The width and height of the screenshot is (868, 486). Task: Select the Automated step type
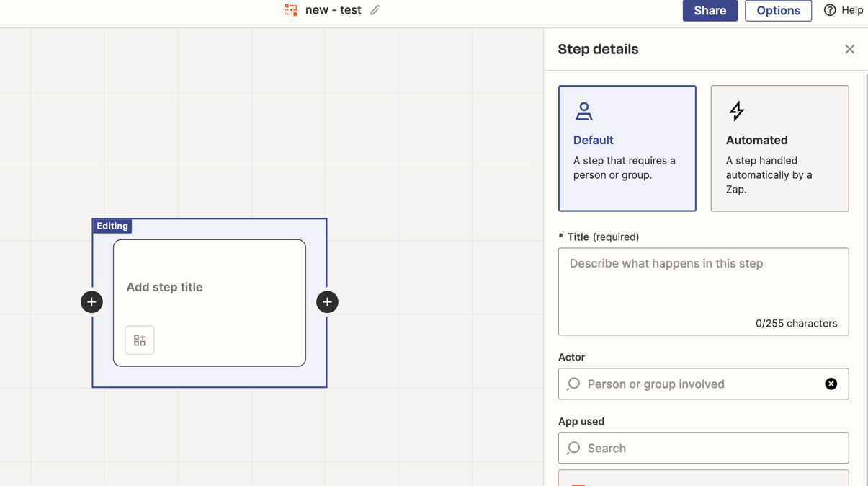(779, 148)
